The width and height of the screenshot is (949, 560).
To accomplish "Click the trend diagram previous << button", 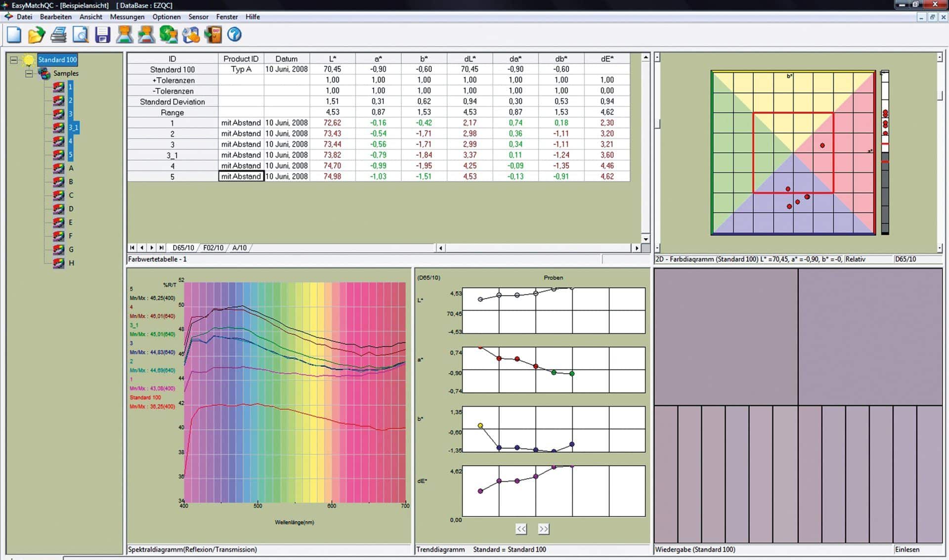I will pyautogui.click(x=521, y=529).
